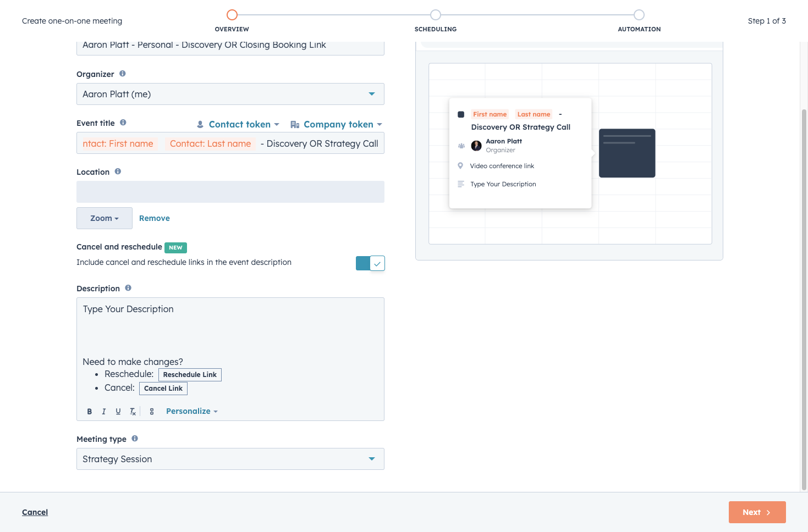
Task: Click the dark calendar event block in preview
Action: coord(627,153)
